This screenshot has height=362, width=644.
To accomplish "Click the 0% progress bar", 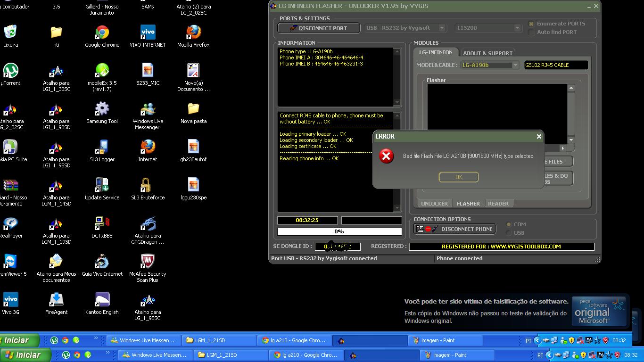I will [339, 231].
